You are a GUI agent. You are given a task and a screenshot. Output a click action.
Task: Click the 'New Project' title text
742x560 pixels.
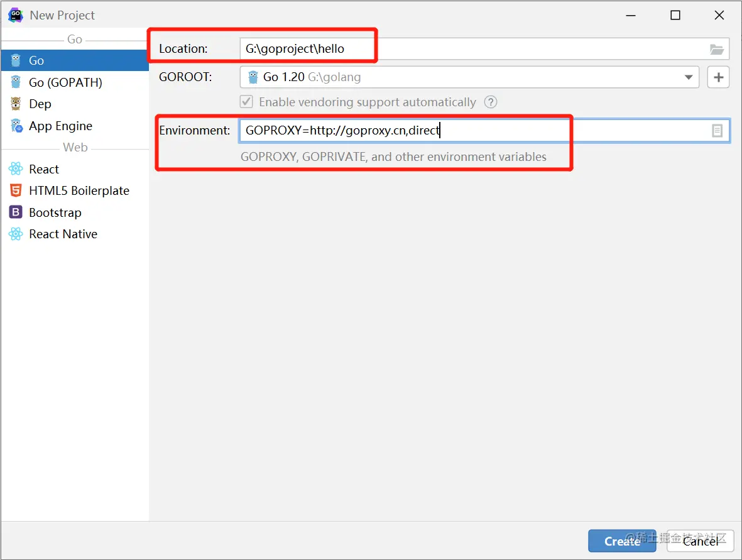point(62,16)
